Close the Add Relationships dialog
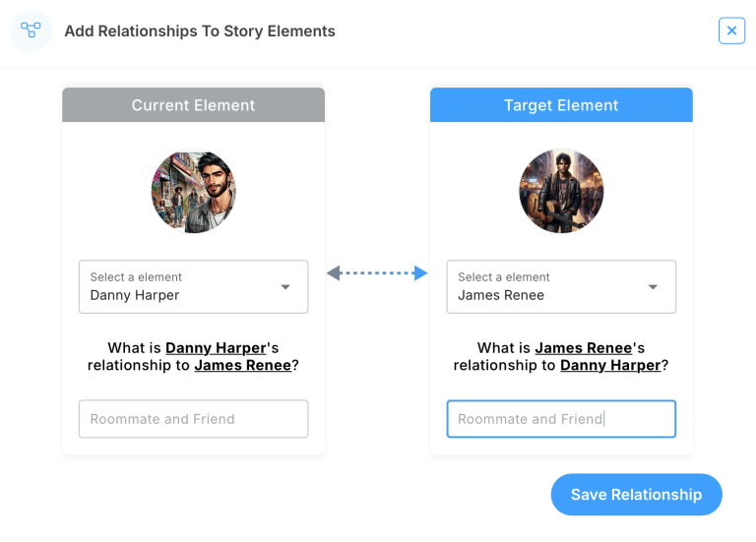The height and width of the screenshot is (542, 756). coord(731,30)
